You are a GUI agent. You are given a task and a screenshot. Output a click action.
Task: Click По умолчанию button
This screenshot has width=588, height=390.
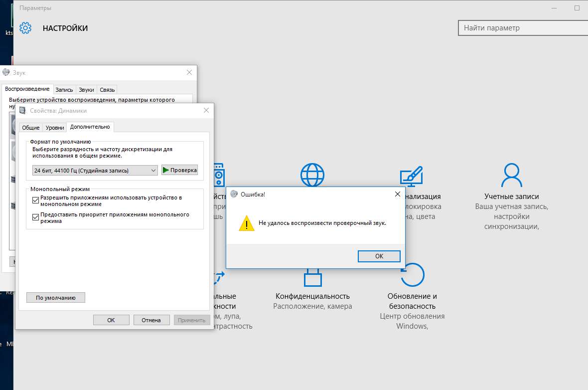pyautogui.click(x=55, y=298)
